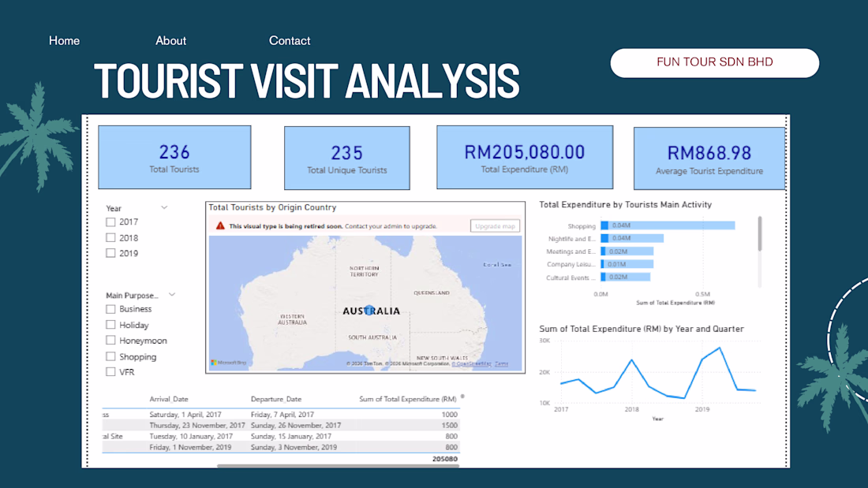Screen dimensions: 868x488
Task: Open the Terms link on the map
Action: pyautogui.click(x=502, y=363)
